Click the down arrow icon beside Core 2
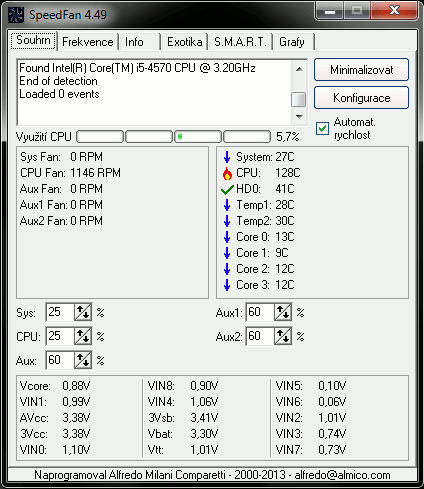Image resolution: width=424 pixels, height=489 pixels. point(227,269)
